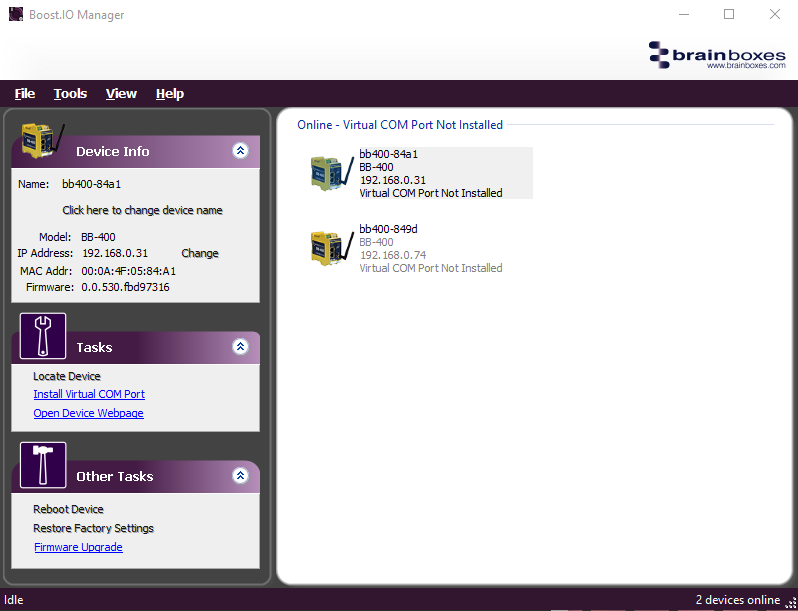
Task: Open the Help menu
Action: (169, 94)
